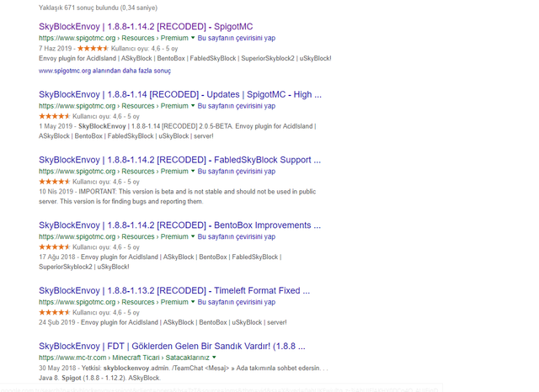The image size is (539, 392).
Task: Click green spigotmc.org URL of first result
Action: (x=114, y=38)
